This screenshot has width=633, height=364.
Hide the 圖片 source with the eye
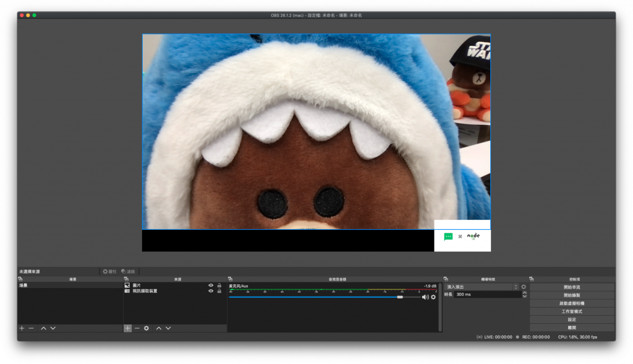click(x=211, y=286)
